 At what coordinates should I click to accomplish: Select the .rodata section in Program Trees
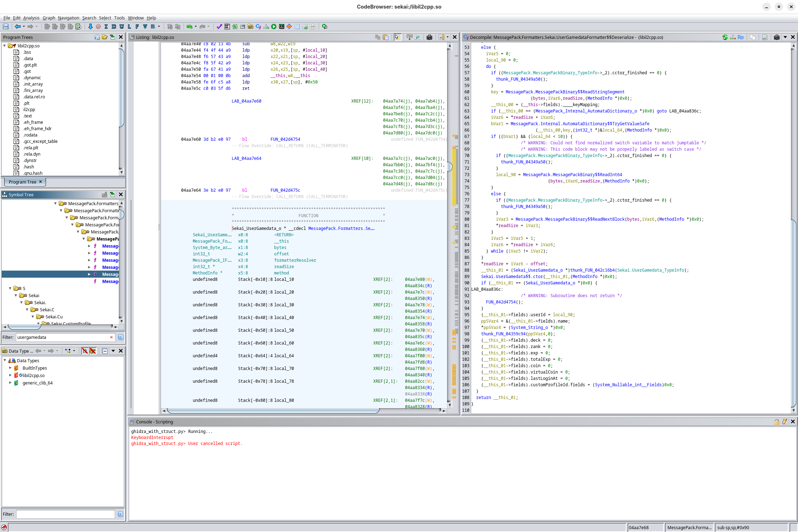click(30, 135)
